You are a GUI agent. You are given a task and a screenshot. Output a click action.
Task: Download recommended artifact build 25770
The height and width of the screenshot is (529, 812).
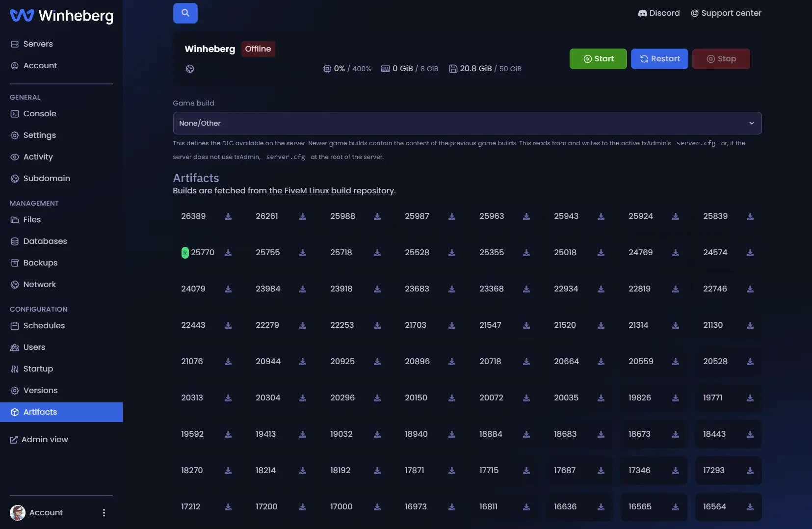228,253
